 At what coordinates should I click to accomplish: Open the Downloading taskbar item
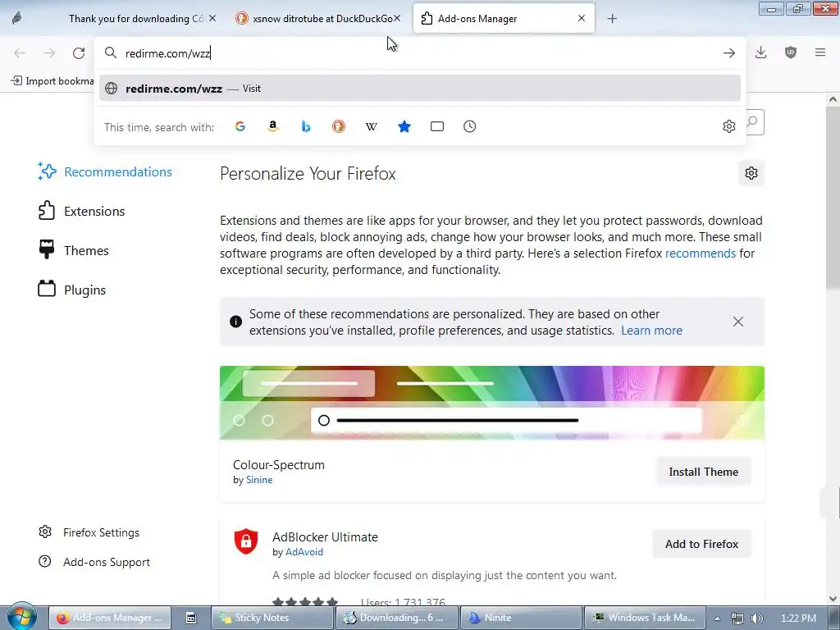(x=396, y=618)
